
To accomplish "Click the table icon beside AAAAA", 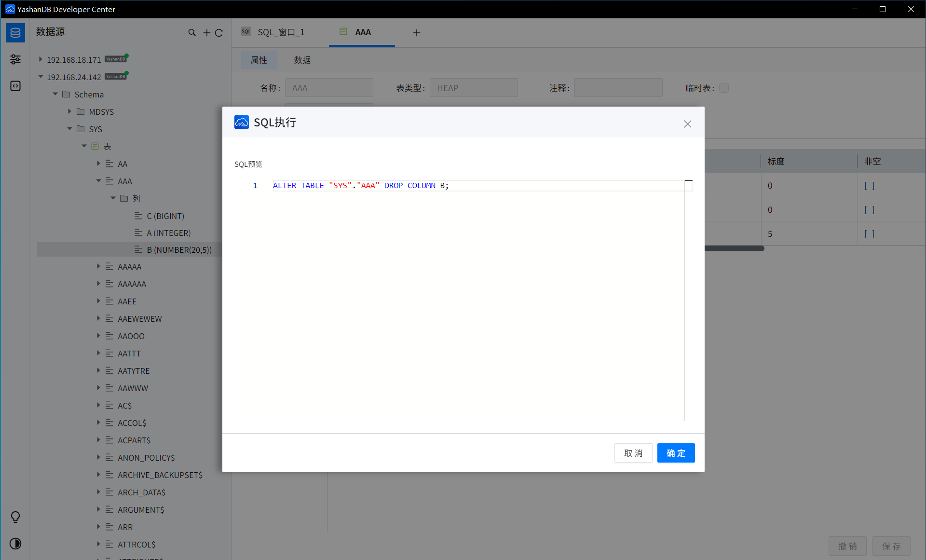I will [x=109, y=267].
